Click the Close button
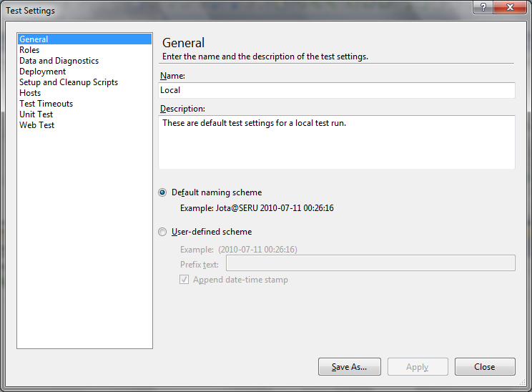The height and width of the screenshot is (392, 532). click(x=485, y=366)
